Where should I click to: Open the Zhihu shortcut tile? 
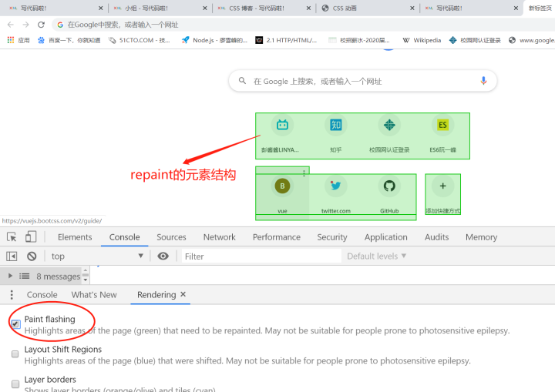tap(335, 135)
